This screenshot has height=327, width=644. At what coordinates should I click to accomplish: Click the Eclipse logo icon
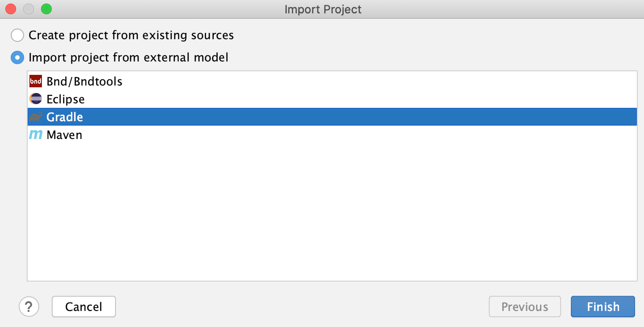36,99
